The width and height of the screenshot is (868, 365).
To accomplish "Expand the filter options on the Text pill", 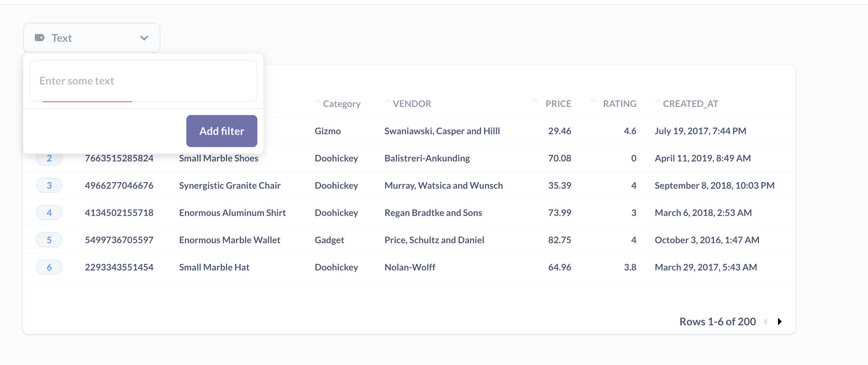I will tap(144, 38).
